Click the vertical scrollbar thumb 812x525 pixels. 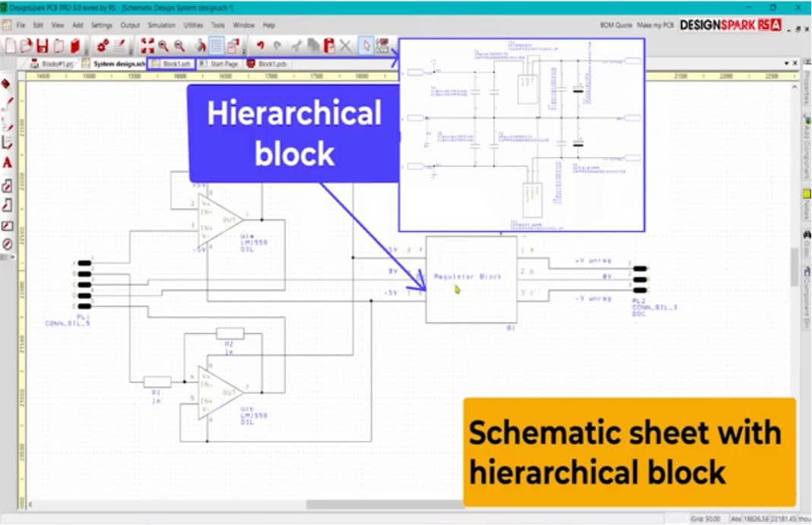795,267
